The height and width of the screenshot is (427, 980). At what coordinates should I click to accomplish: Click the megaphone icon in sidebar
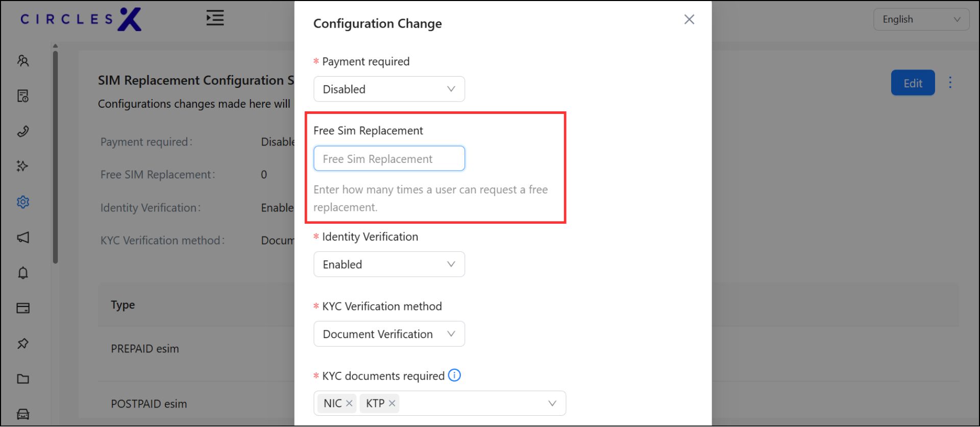(x=23, y=238)
